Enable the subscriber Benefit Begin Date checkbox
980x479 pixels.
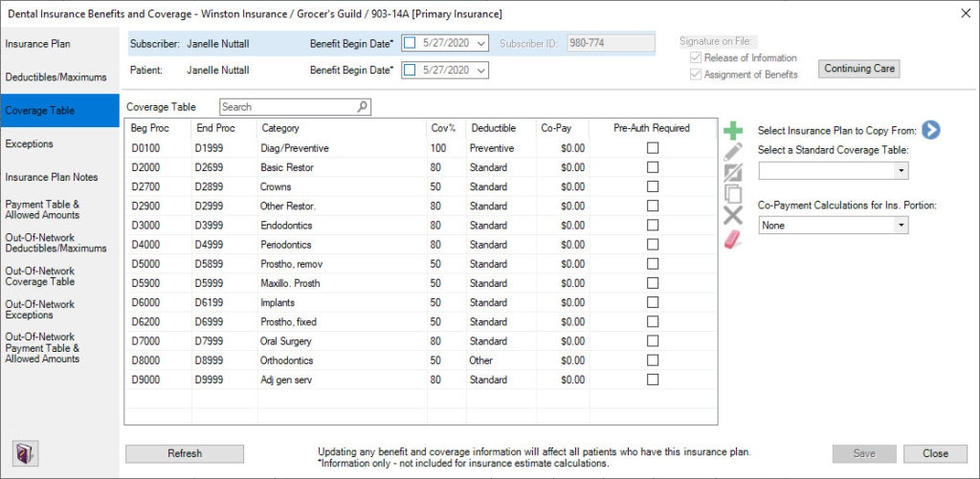(x=410, y=43)
